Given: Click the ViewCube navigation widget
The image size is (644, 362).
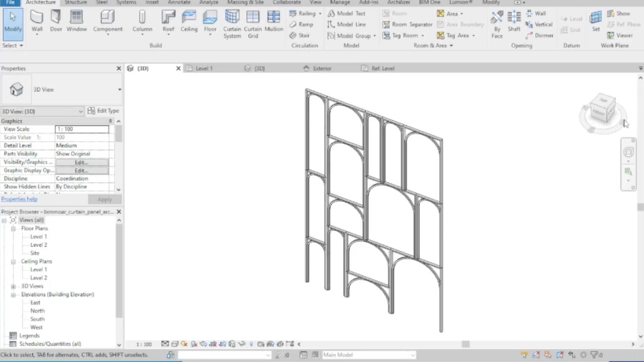Looking at the screenshot, I should [603, 108].
